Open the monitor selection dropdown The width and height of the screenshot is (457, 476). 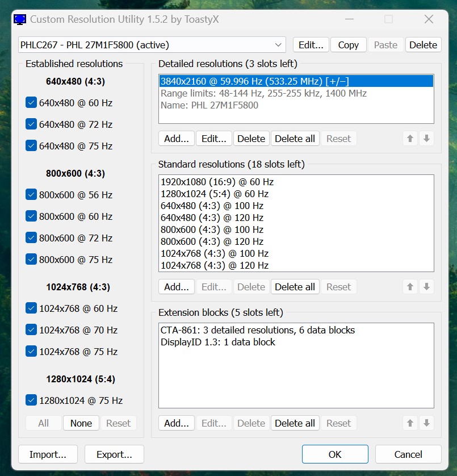tap(278, 45)
